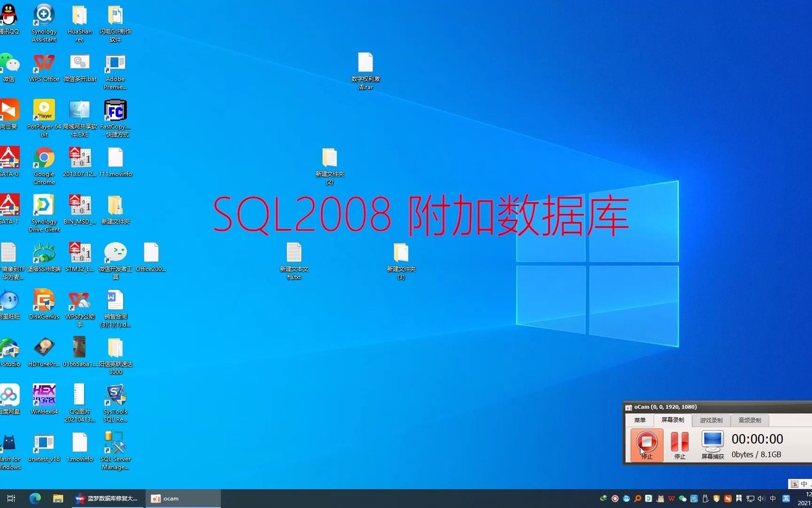
Task: Open the 新建文件夹 (3) folder
Action: (401, 260)
